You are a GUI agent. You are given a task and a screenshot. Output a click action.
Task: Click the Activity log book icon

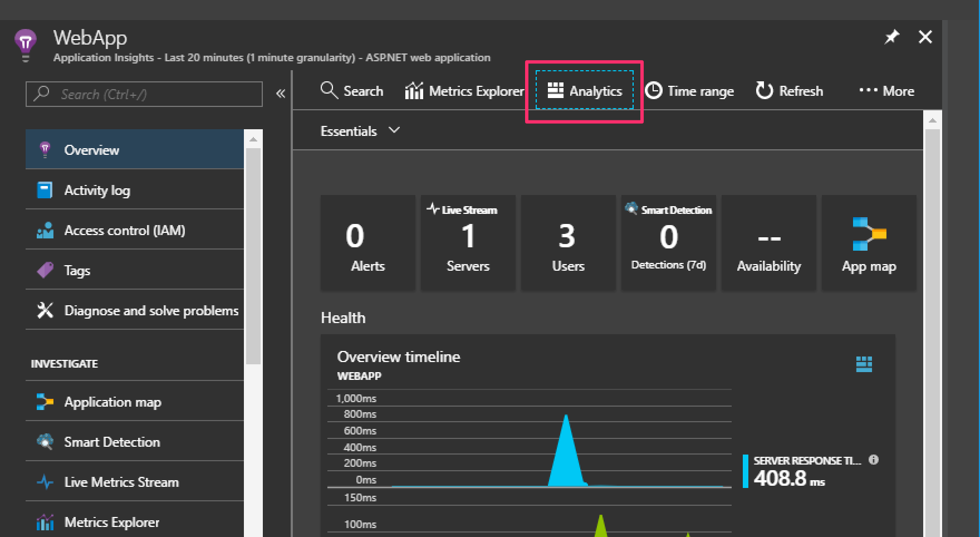pyautogui.click(x=45, y=190)
